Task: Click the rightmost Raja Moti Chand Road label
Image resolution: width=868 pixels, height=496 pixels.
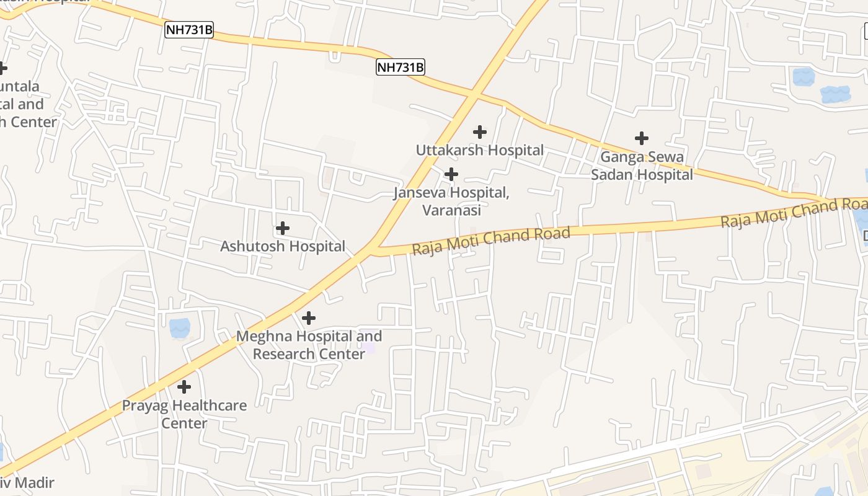Action: [794, 212]
